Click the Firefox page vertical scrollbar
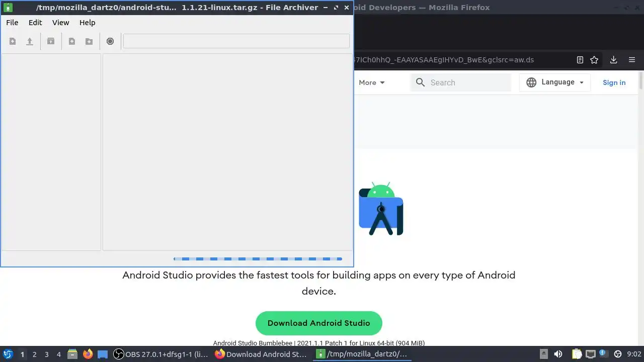Viewport: 644px width, 362px height. tap(641, 81)
